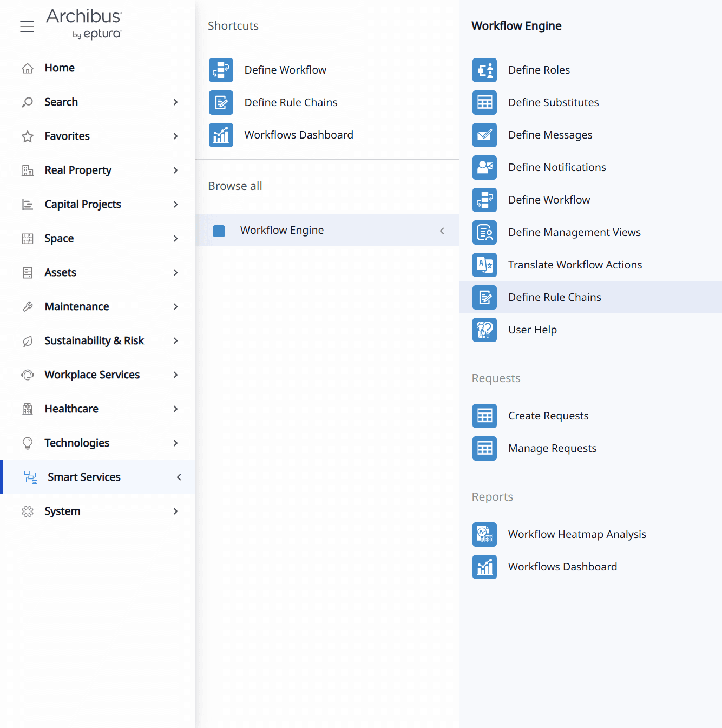Open Define Rule Chains in Workflow Engine panel
722x728 pixels.
[555, 297]
